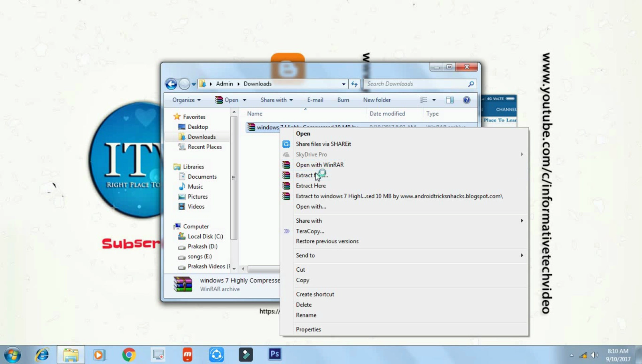642x364 pixels.
Task: Sort files by Date modified column
Action: coord(387,114)
